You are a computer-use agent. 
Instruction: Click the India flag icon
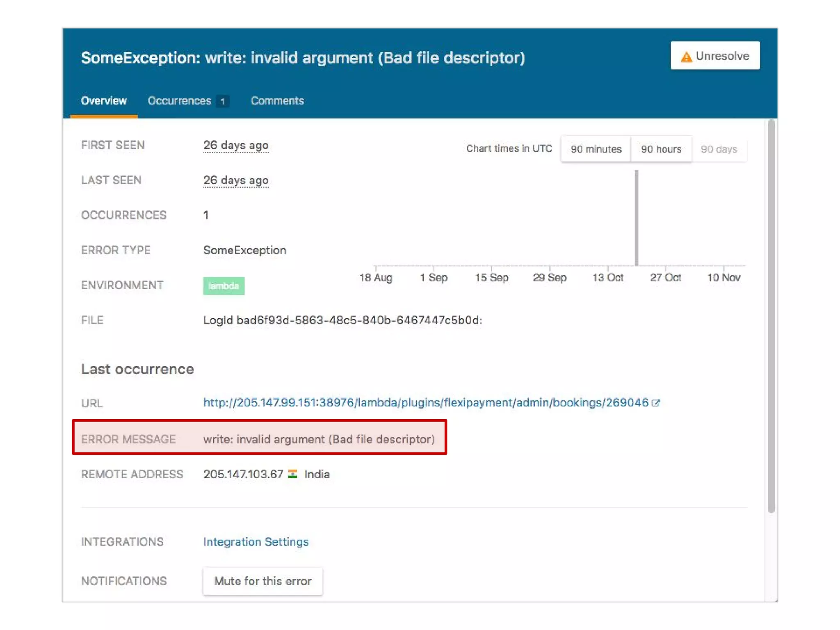(292, 474)
